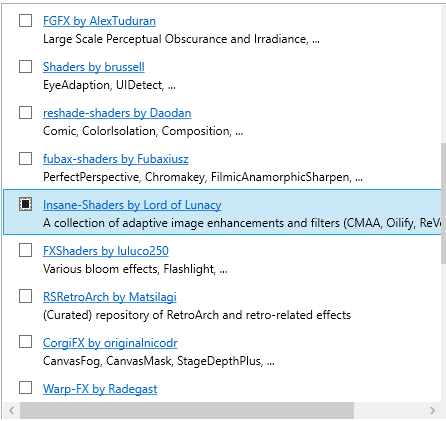Open the FXShaders by luluco250 link
Screen dimensions: 446x421
(x=106, y=251)
